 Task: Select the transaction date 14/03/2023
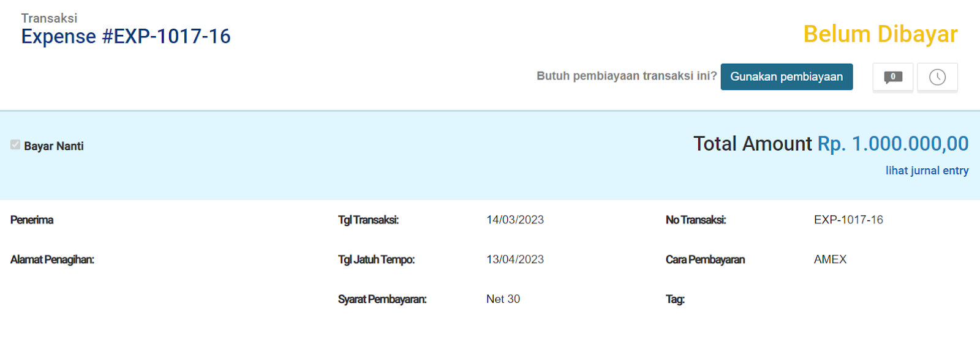[x=515, y=220]
